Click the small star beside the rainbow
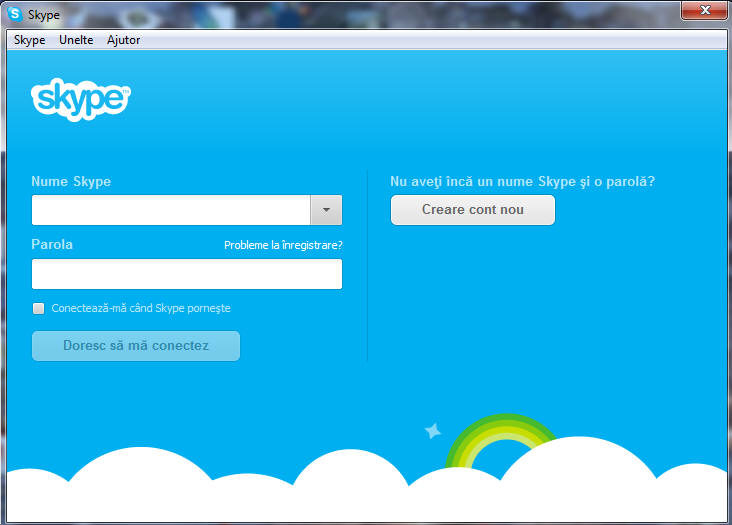 coord(433,430)
